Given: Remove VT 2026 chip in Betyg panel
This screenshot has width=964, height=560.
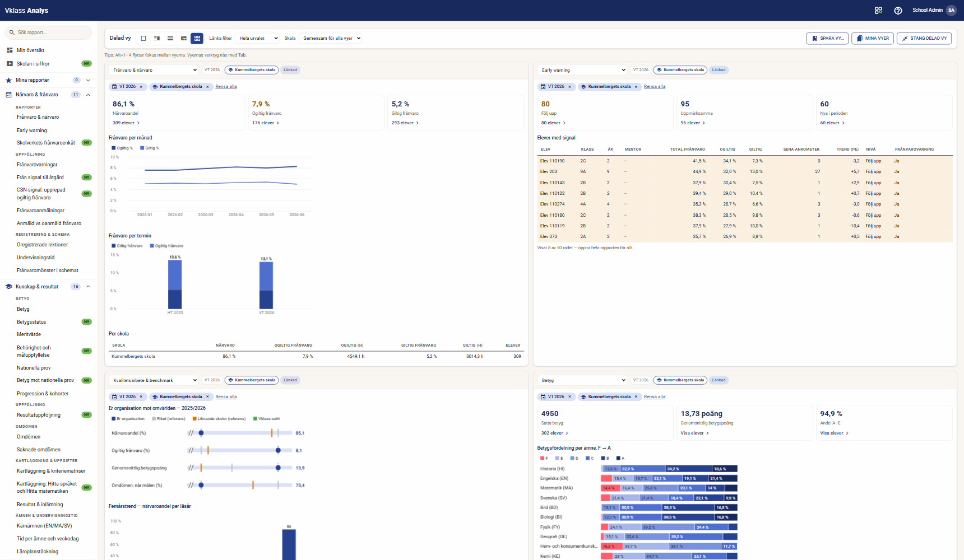Looking at the screenshot, I should point(570,396).
